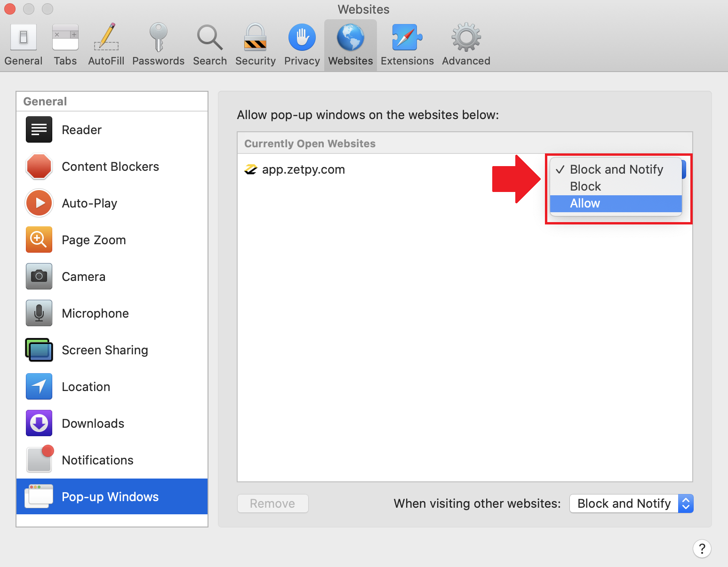Select the Page Zoom label
The height and width of the screenshot is (567, 728).
94,240
